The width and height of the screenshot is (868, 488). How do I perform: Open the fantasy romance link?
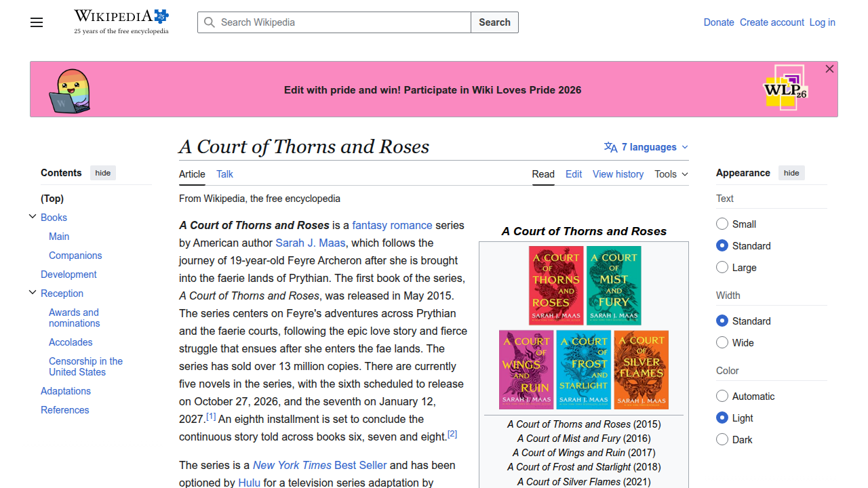tap(392, 225)
